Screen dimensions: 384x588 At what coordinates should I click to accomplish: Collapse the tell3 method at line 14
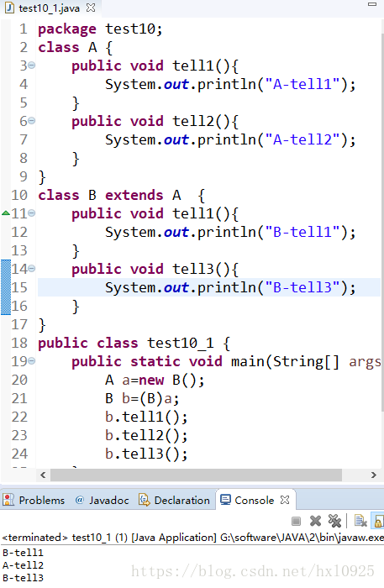(x=32, y=269)
